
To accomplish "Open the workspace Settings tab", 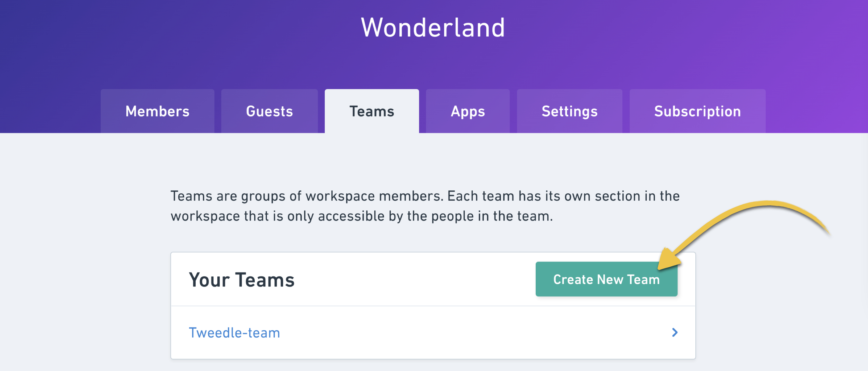I will pos(570,111).
